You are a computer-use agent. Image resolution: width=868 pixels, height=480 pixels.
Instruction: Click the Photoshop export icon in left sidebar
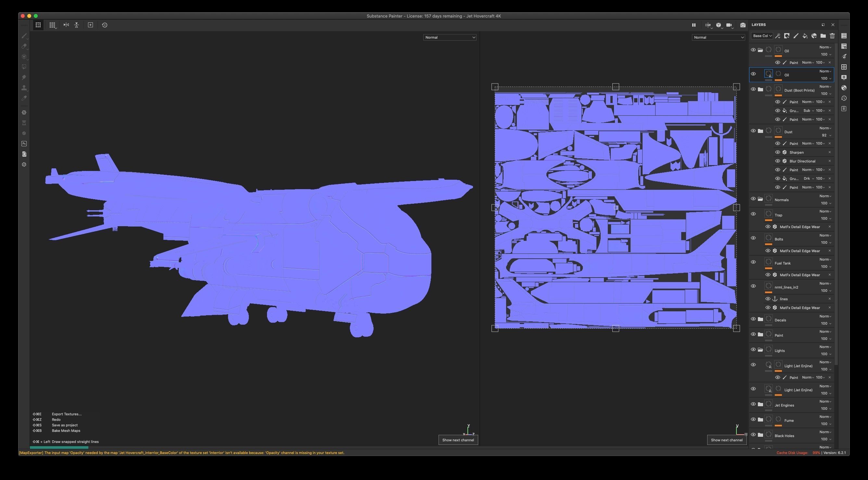click(24, 144)
